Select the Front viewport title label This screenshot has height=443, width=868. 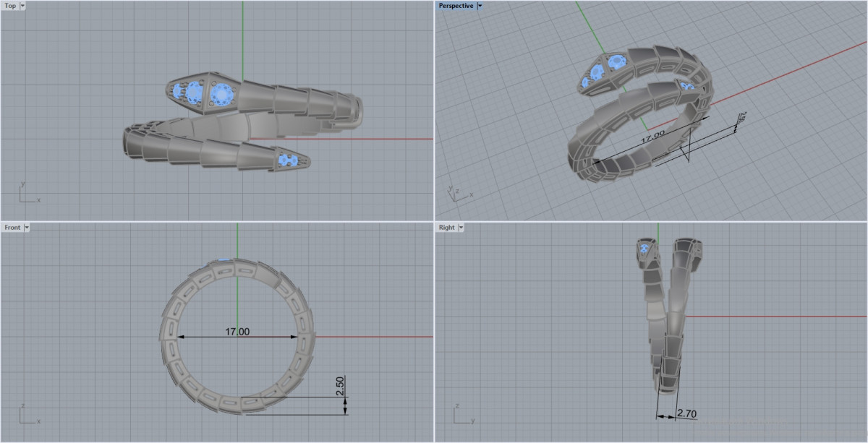[x=12, y=228]
